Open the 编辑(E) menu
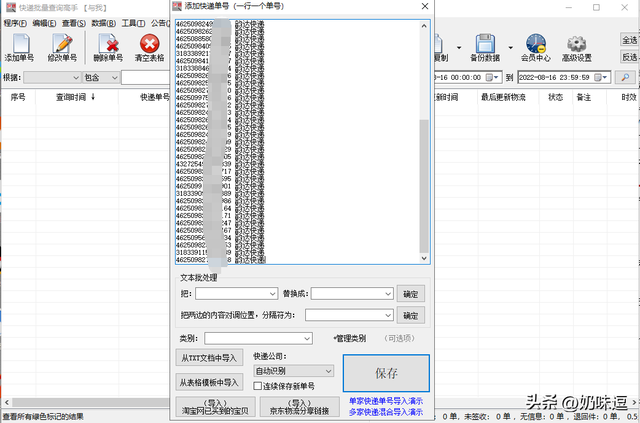 pos(44,23)
